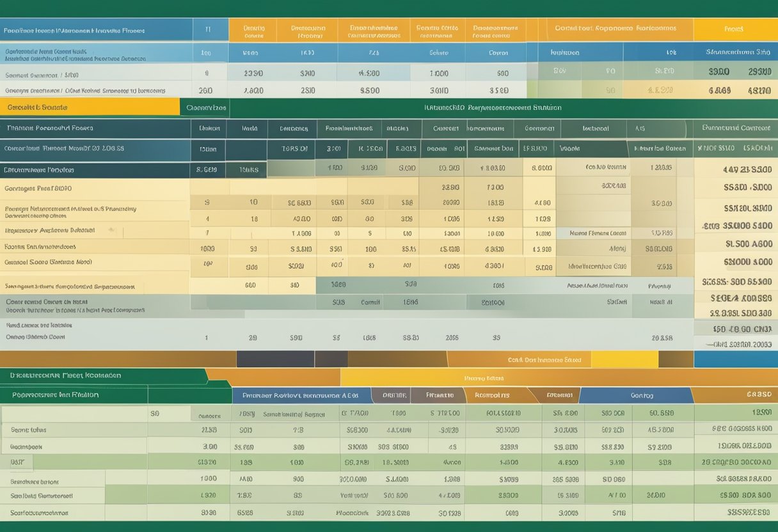
Task: Select the dark green 'ItAtaaedCRiO' section banner
Action: tap(493, 108)
